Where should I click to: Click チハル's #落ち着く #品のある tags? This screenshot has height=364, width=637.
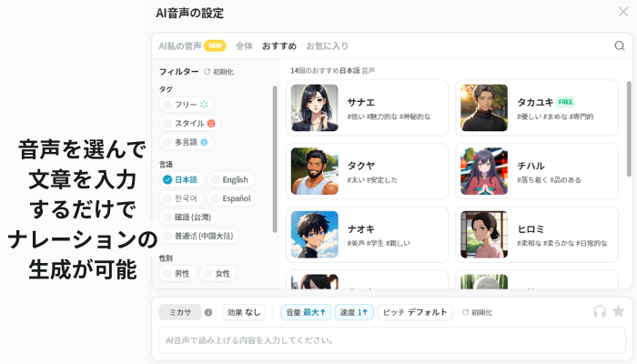pos(549,180)
